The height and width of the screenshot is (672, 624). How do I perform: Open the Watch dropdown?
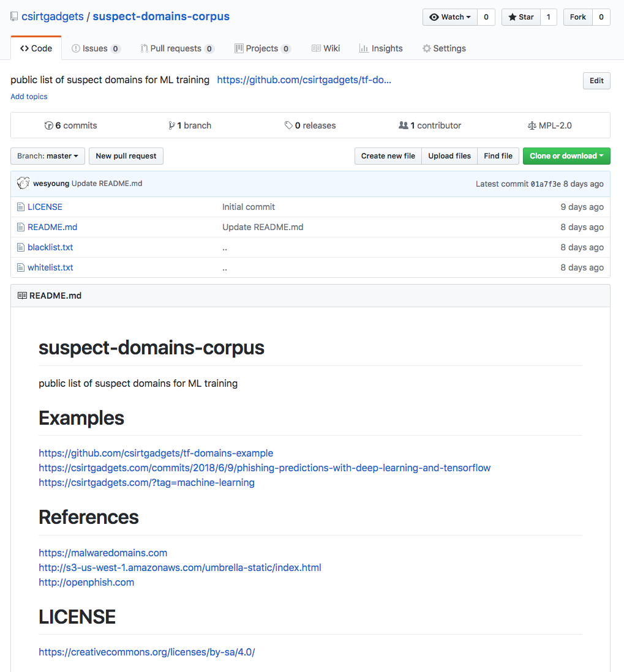point(450,17)
